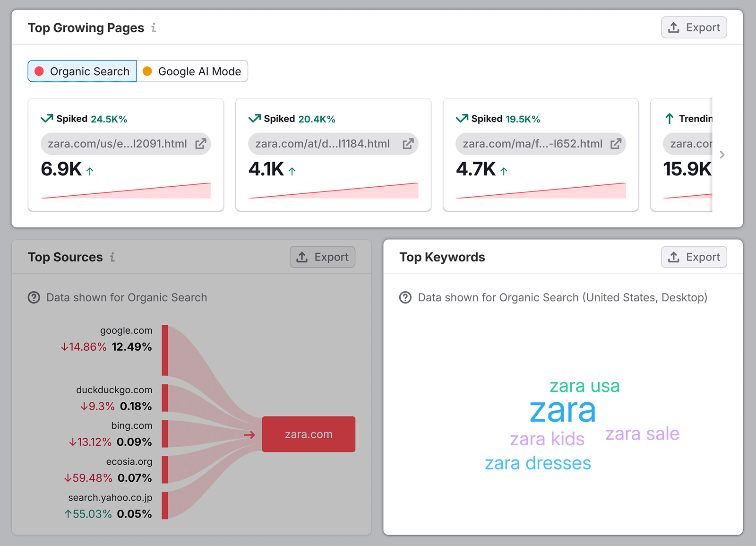The height and width of the screenshot is (546, 756).
Task: Export the Top Sources data
Action: (x=322, y=257)
